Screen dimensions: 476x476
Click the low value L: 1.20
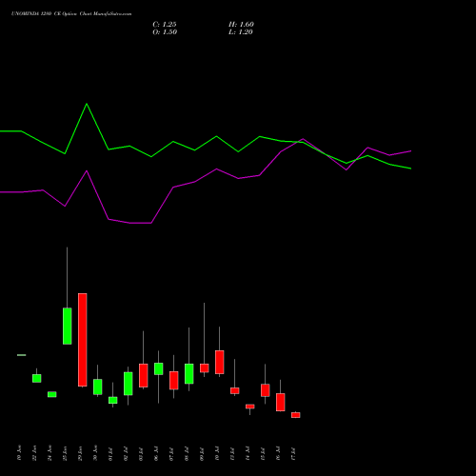coord(241,32)
